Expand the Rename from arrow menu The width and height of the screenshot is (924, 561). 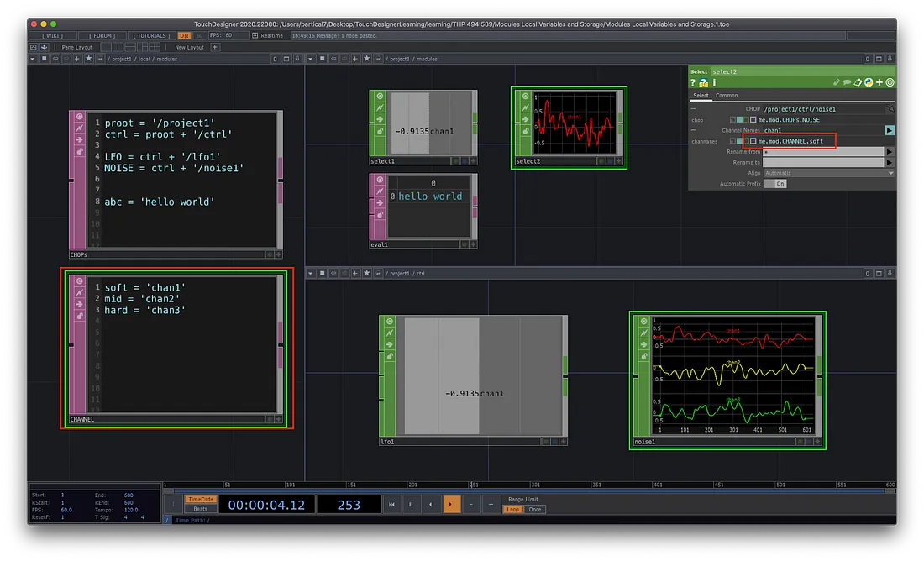coord(890,151)
